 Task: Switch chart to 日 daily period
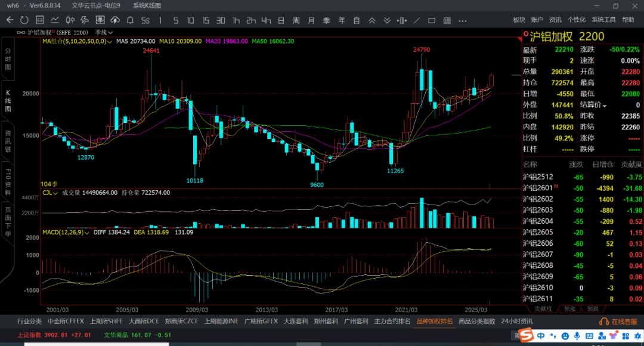[x=281, y=20]
